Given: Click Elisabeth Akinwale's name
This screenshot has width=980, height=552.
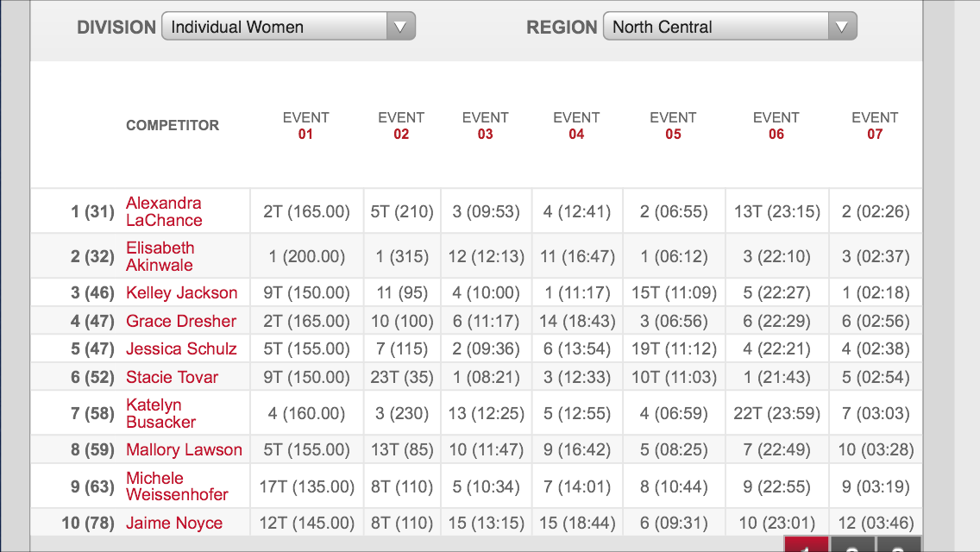Looking at the screenshot, I should pos(160,256).
